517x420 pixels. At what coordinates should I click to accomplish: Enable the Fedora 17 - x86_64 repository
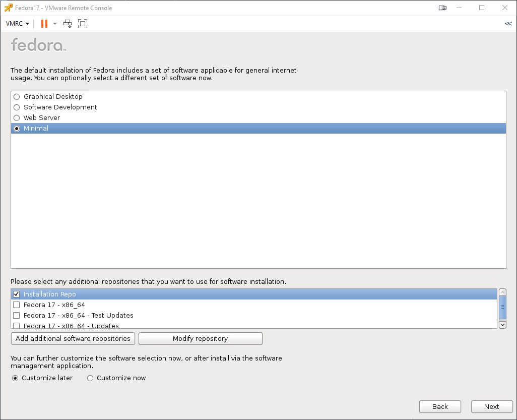coord(17,305)
